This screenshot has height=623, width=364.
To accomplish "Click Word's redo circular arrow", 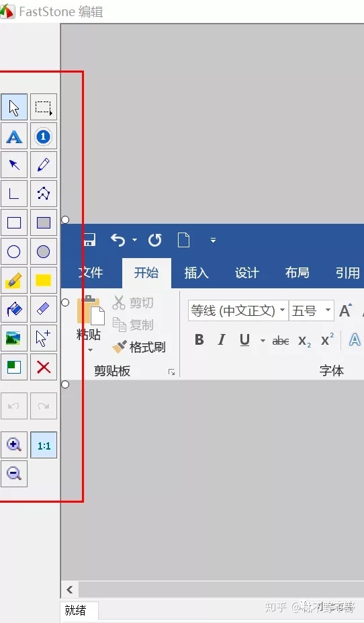I will coord(155,240).
